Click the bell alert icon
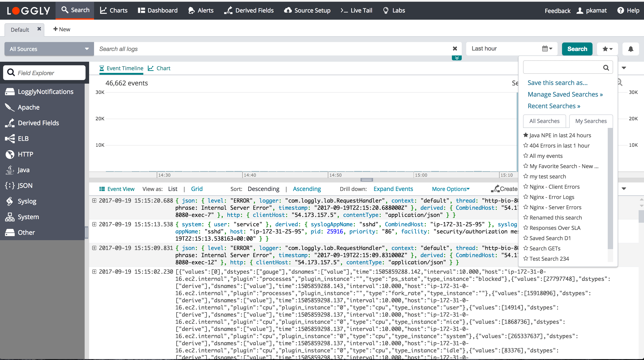The image size is (644, 360). click(x=631, y=49)
